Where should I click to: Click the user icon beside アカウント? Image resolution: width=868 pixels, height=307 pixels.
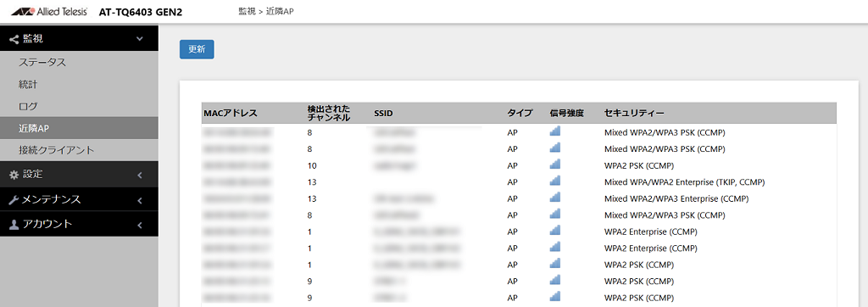(x=14, y=225)
